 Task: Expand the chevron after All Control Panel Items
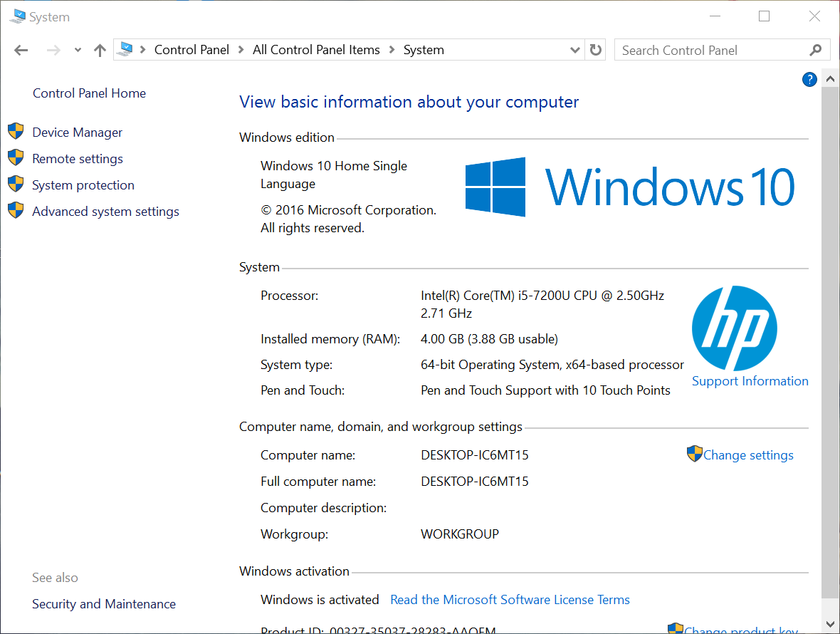(x=392, y=50)
